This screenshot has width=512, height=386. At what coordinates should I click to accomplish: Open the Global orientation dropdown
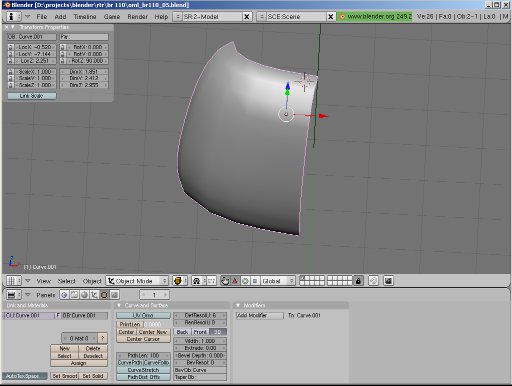(x=277, y=281)
